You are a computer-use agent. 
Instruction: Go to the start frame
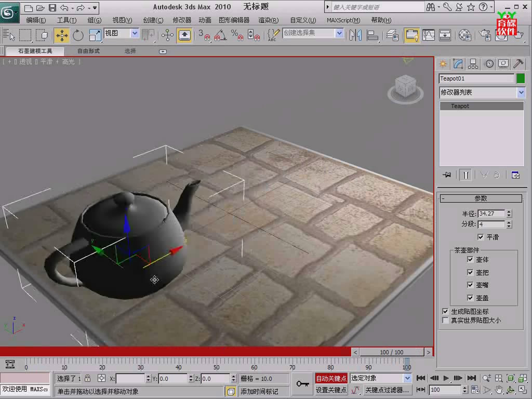click(421, 378)
